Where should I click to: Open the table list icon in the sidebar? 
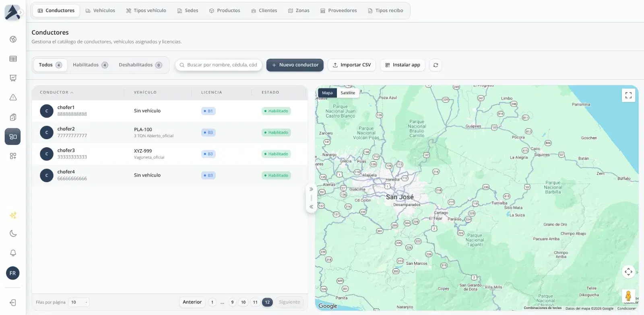(x=13, y=59)
